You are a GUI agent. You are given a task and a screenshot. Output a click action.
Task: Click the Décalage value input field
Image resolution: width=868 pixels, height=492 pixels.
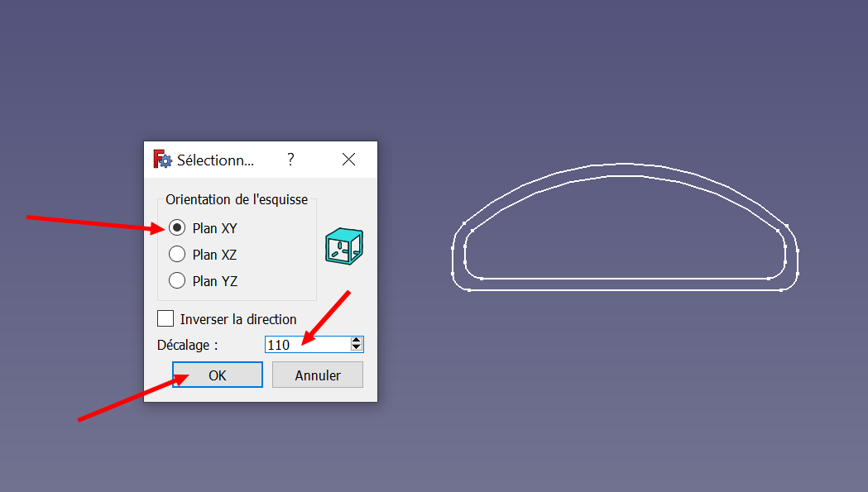[307, 344]
